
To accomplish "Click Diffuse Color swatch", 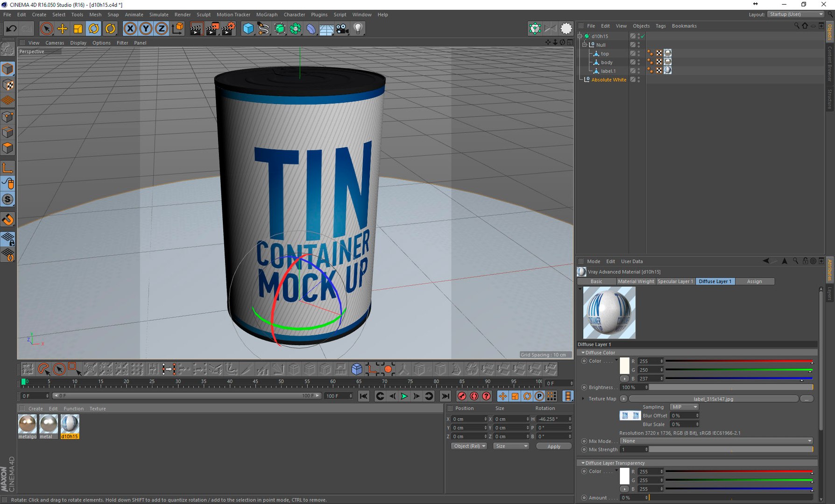I will coord(624,365).
